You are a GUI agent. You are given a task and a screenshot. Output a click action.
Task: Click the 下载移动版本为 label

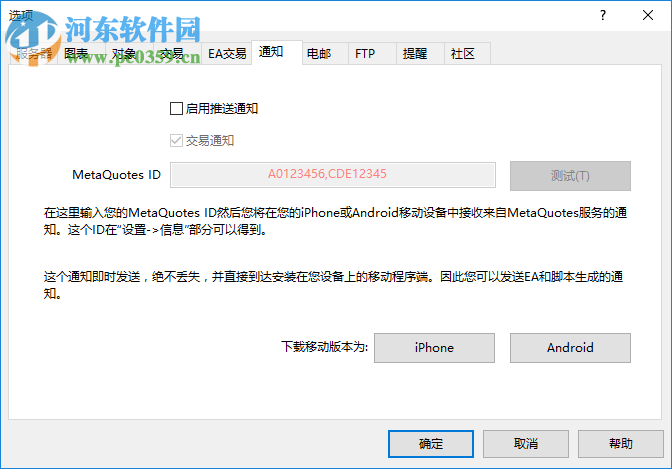pos(324,346)
